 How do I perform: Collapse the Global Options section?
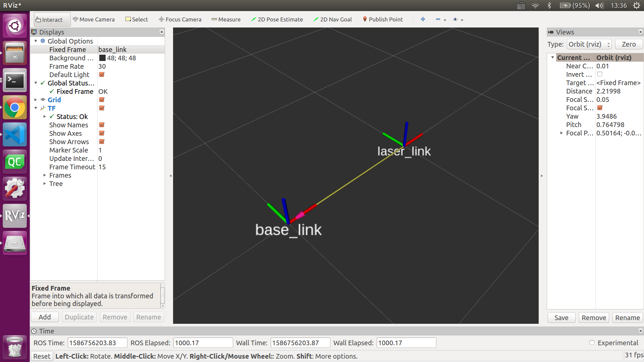[x=36, y=41]
